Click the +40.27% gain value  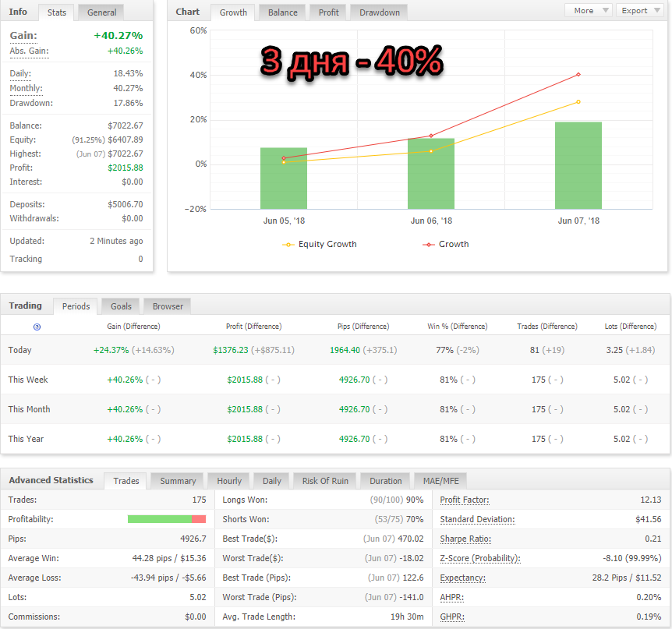click(x=118, y=36)
